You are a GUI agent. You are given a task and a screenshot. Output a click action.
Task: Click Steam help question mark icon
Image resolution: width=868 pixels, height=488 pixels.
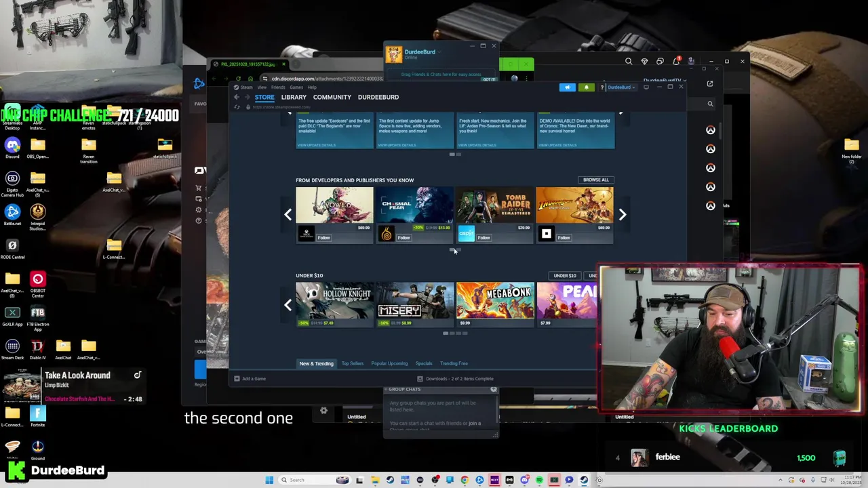click(601, 87)
